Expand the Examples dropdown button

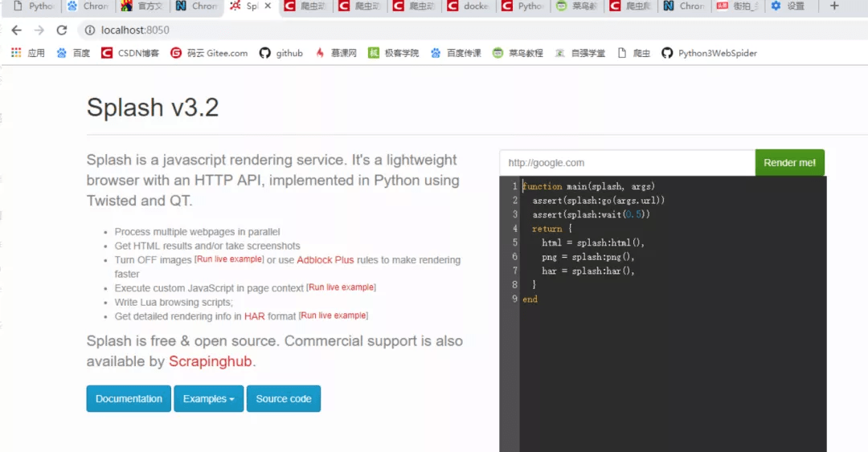click(x=208, y=399)
